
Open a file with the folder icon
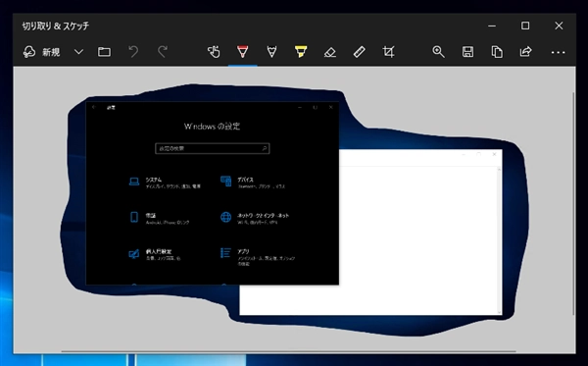[104, 52]
